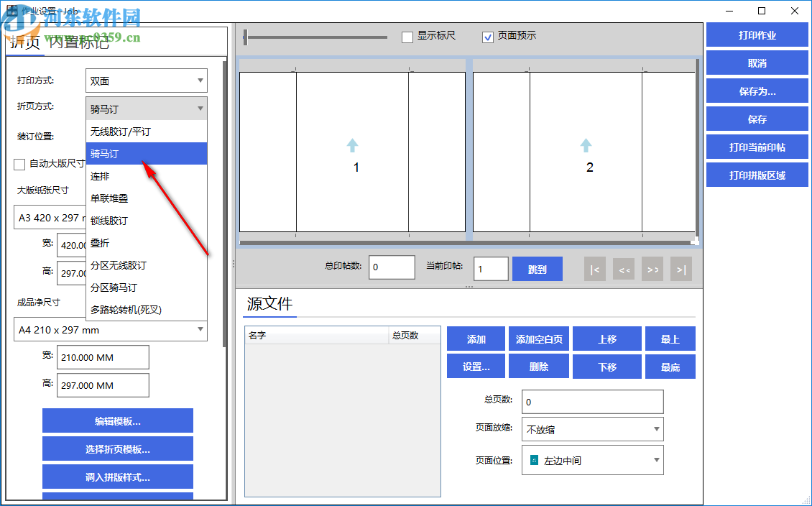The image size is (812, 506).
Task: Click 打印当前印帖 button
Action: (757, 147)
